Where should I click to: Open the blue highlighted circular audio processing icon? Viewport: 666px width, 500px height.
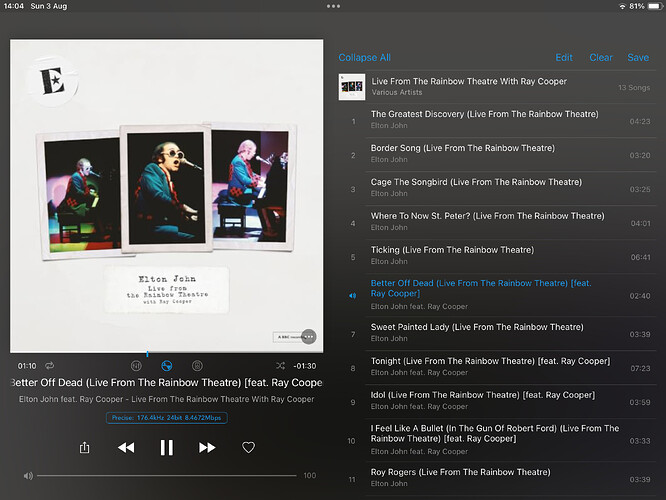pos(167,366)
